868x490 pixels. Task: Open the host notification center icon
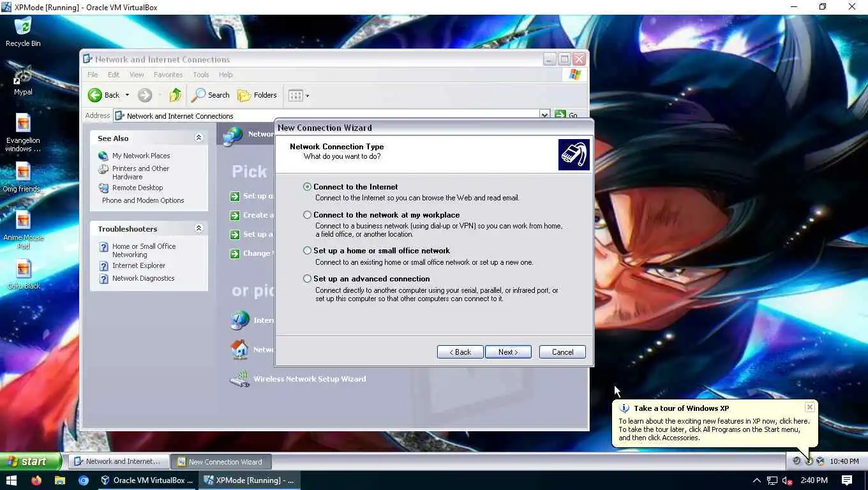pyautogui.click(x=847, y=480)
